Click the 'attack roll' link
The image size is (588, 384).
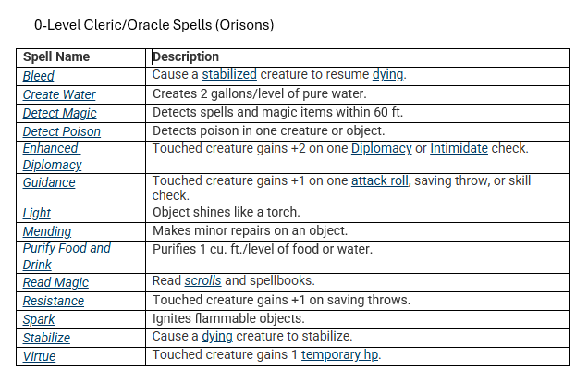click(x=379, y=181)
